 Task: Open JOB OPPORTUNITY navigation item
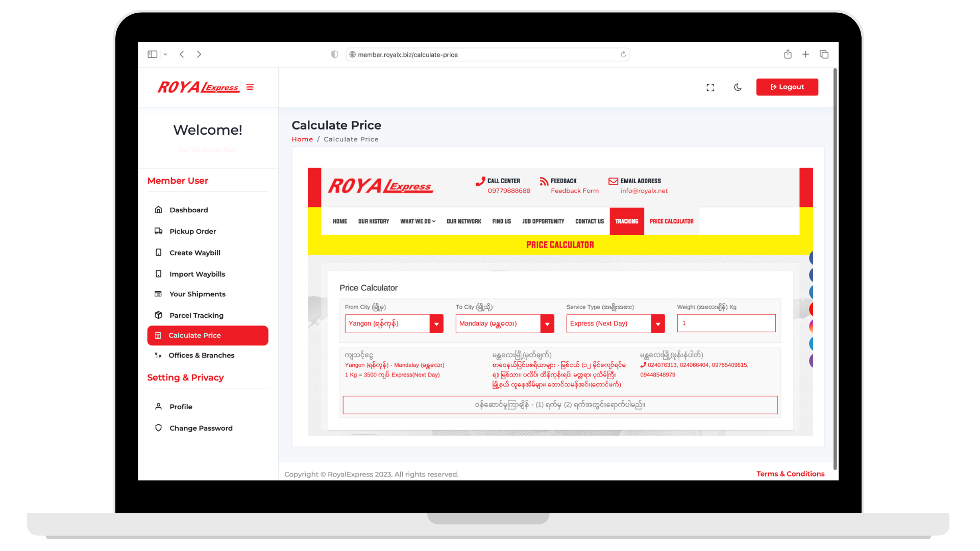(543, 221)
